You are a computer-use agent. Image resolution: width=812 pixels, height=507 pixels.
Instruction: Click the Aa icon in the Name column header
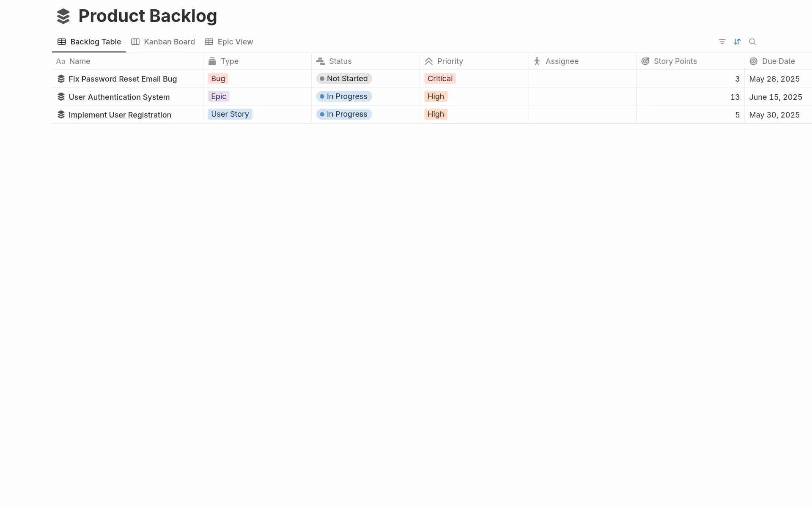60,61
